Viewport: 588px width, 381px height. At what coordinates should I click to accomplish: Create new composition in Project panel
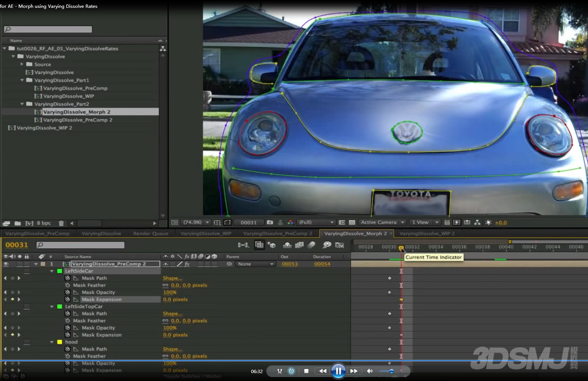(29, 223)
